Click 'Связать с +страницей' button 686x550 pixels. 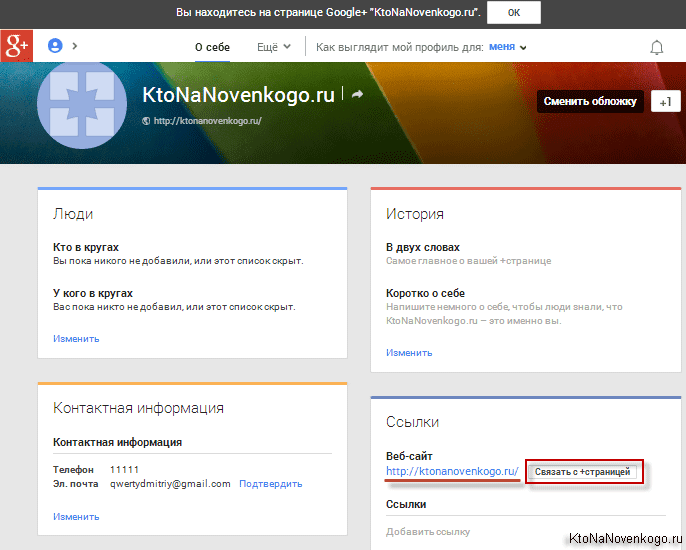tap(582, 472)
